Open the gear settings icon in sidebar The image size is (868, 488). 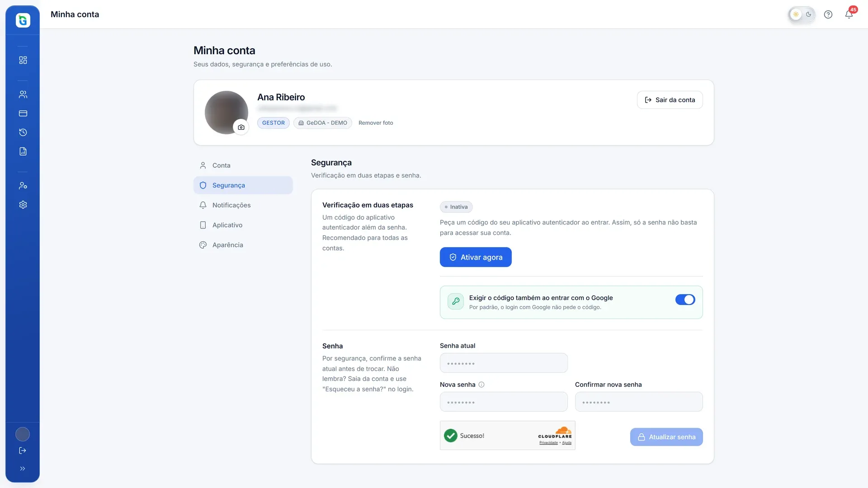click(23, 205)
